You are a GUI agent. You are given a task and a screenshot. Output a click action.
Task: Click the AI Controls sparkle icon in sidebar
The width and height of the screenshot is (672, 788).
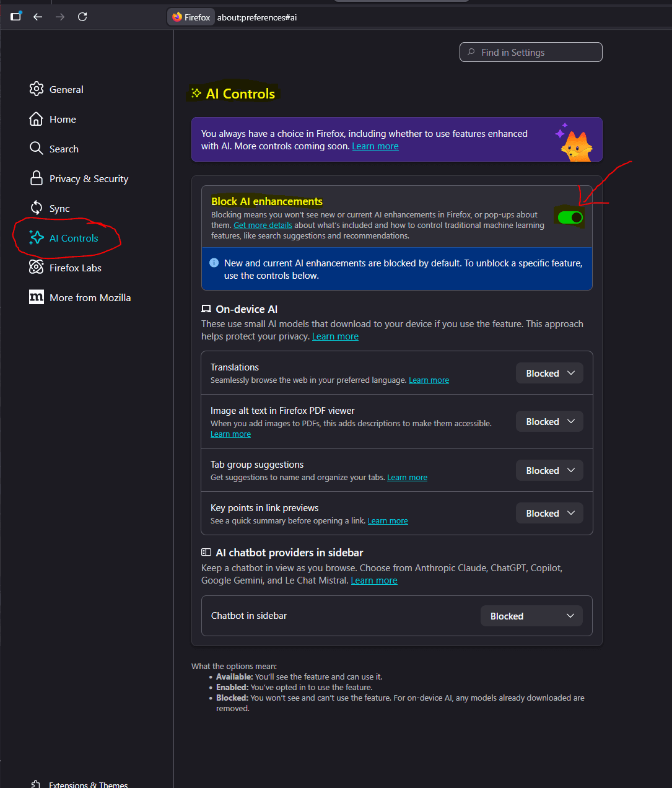pyautogui.click(x=37, y=237)
